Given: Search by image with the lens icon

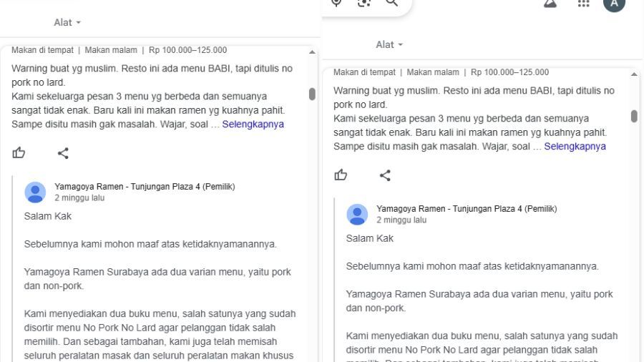Looking at the screenshot, I should point(364,3).
